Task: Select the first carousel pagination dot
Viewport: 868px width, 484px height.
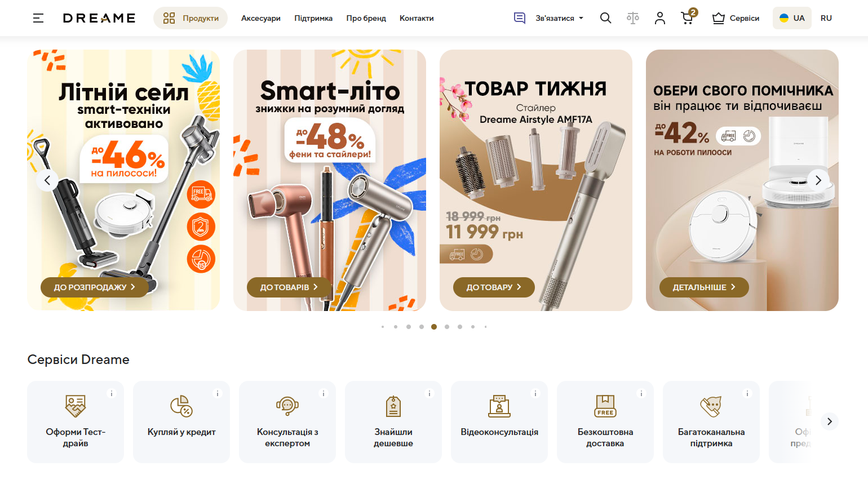Action: (x=383, y=327)
